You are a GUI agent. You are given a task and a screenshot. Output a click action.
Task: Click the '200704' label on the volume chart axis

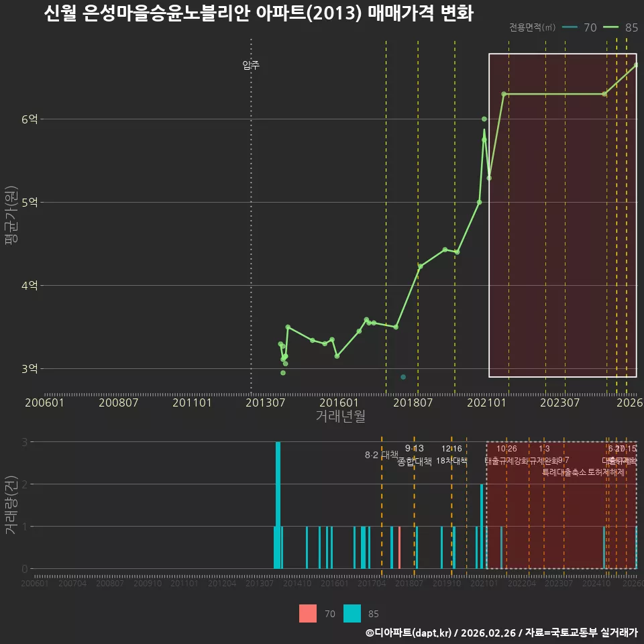click(72, 583)
